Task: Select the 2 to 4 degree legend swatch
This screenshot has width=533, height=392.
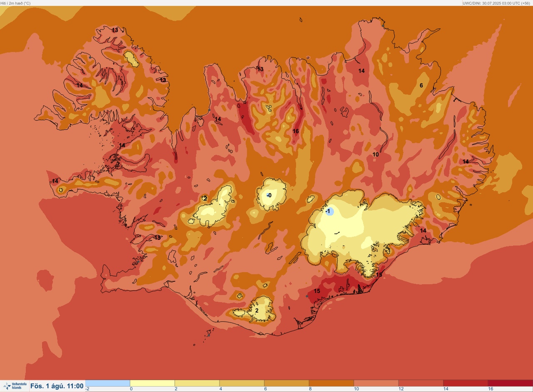Action: click(197, 383)
